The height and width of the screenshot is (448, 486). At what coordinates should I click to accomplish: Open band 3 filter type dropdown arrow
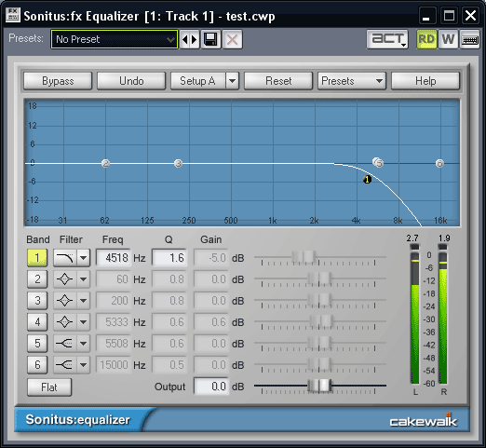[84, 301]
